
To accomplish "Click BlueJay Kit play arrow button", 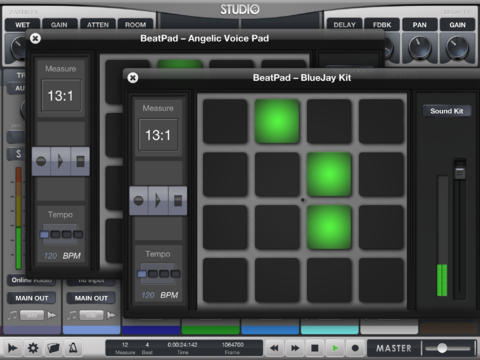I will (158, 201).
